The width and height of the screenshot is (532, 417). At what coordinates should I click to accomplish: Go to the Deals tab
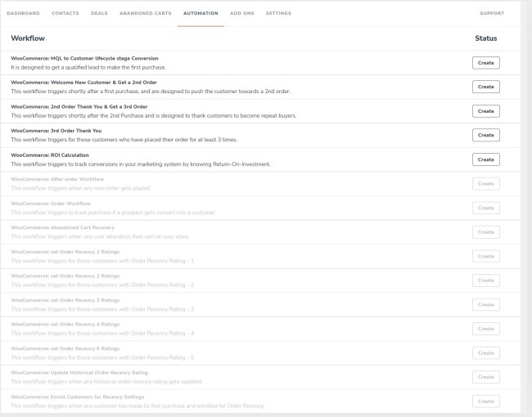coord(99,13)
